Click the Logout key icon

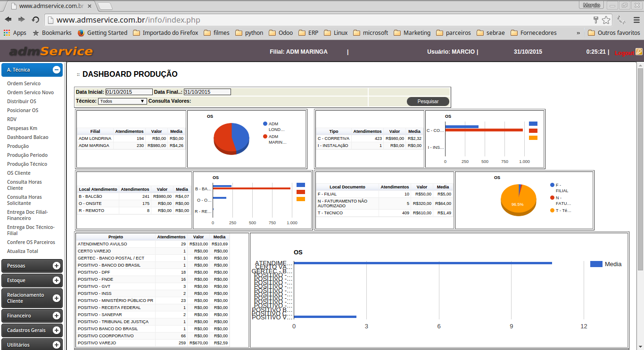[x=639, y=52]
